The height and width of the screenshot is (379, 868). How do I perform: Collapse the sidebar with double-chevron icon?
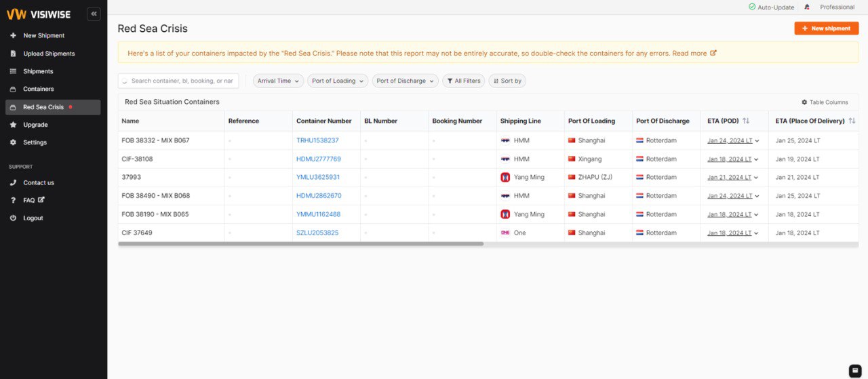(x=94, y=14)
